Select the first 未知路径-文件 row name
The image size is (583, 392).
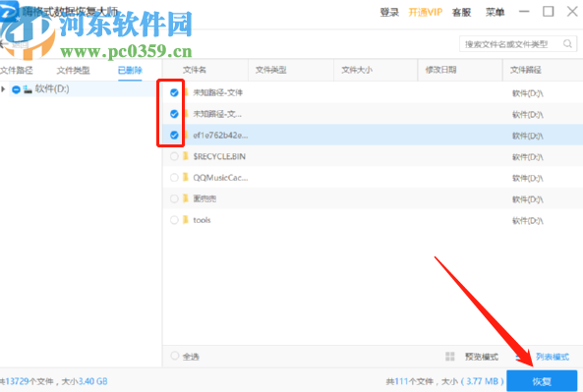coord(218,92)
